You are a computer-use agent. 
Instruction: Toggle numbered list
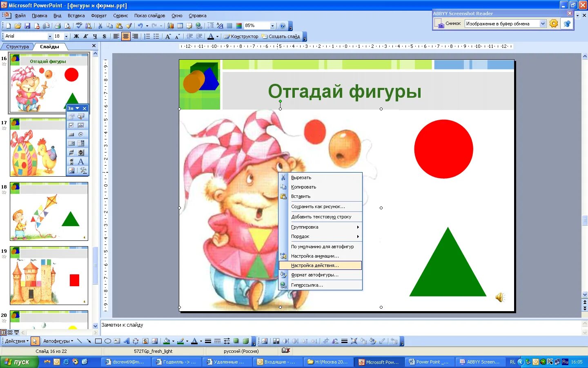[x=147, y=36]
